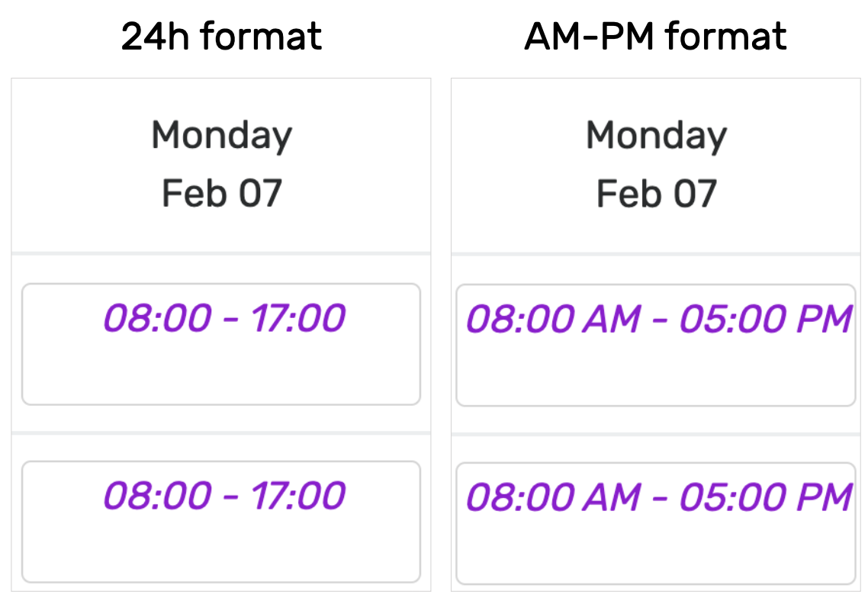Click the dash separator in first AM-PM slot

tap(660, 322)
